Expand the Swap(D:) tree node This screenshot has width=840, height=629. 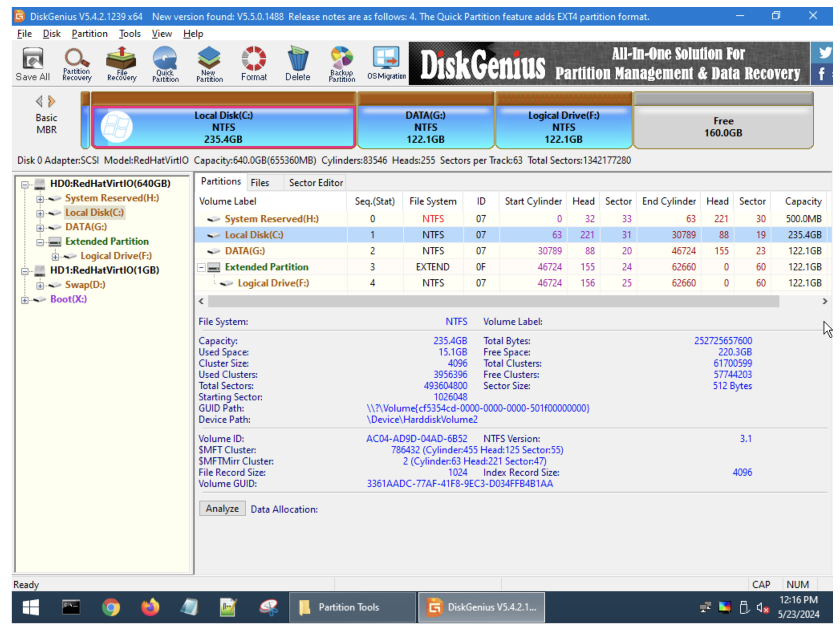(40, 285)
